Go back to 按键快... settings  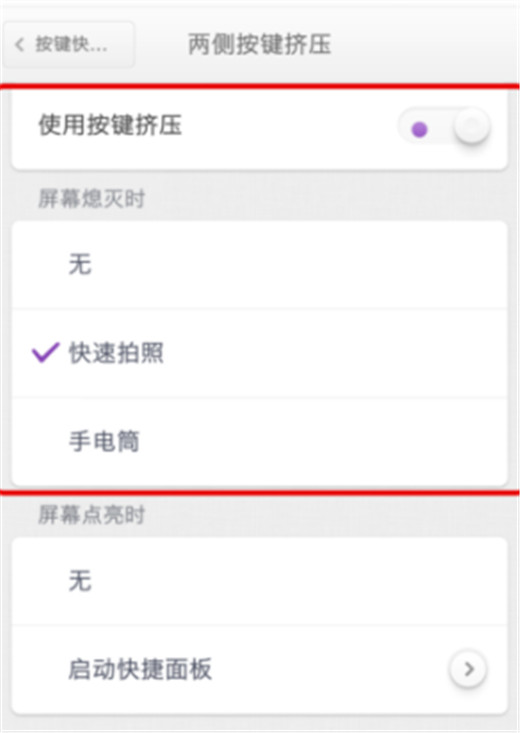point(68,45)
